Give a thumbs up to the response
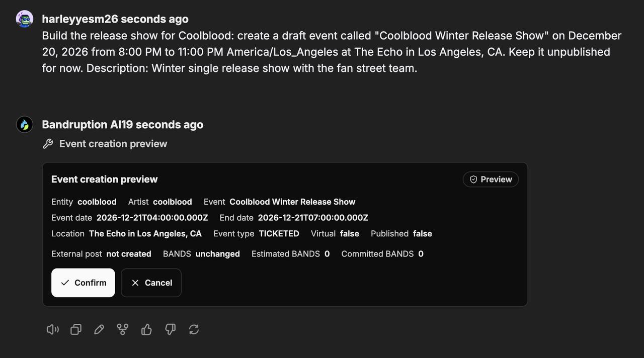Viewport: 644px width, 358px height. pyautogui.click(x=146, y=329)
